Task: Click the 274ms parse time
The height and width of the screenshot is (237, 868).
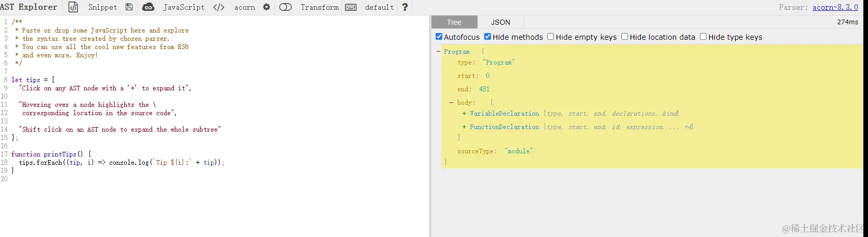Action: click(x=847, y=22)
